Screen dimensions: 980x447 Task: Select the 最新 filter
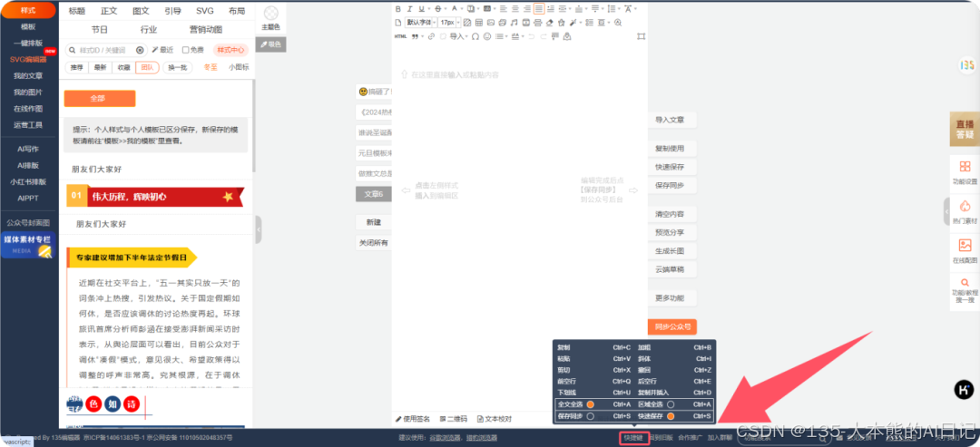click(x=100, y=67)
